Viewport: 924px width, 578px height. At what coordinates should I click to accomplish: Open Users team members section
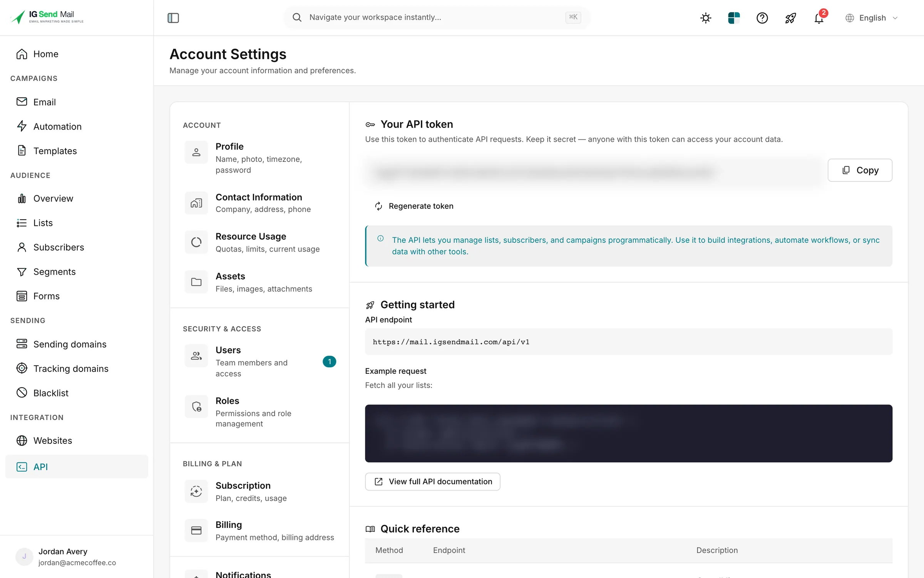coord(260,361)
